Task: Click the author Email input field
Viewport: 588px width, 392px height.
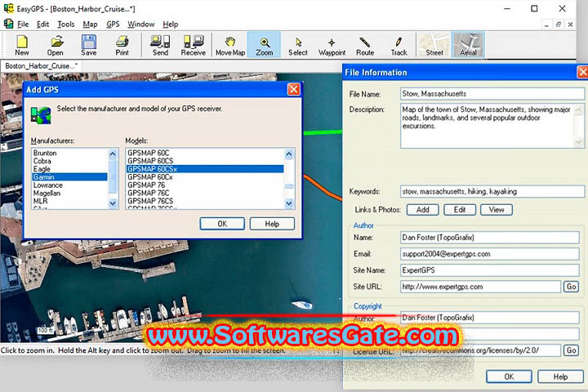Action: point(490,254)
